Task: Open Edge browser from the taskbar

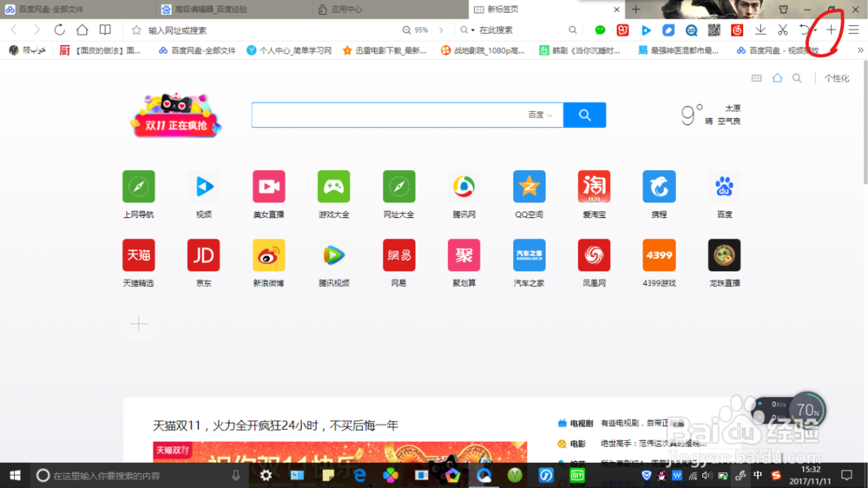Action: (x=359, y=475)
